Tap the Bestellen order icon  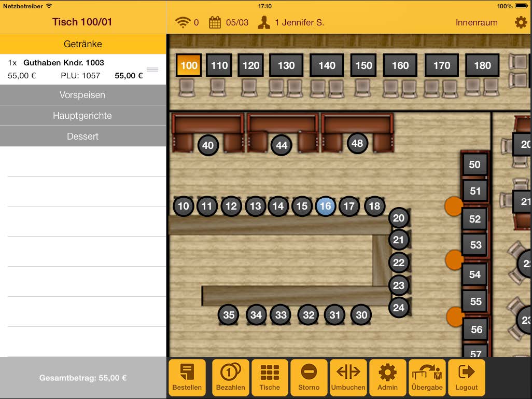pyautogui.click(x=187, y=377)
